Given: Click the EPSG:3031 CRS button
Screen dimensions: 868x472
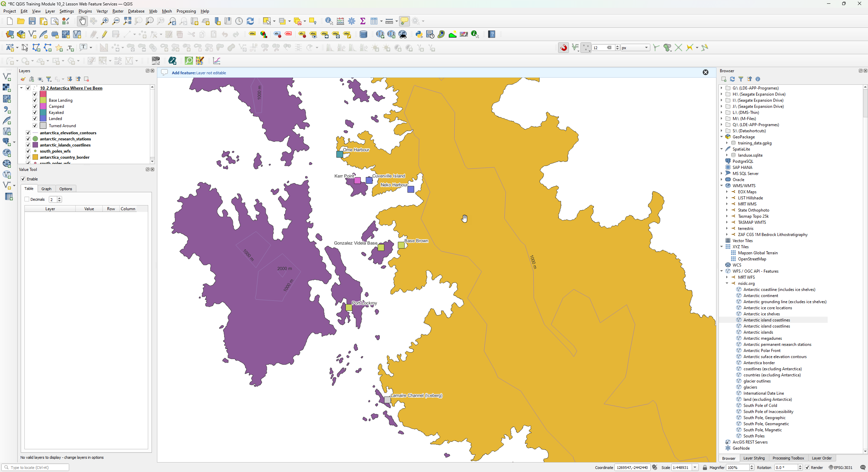Looking at the screenshot, I should (x=840, y=468).
